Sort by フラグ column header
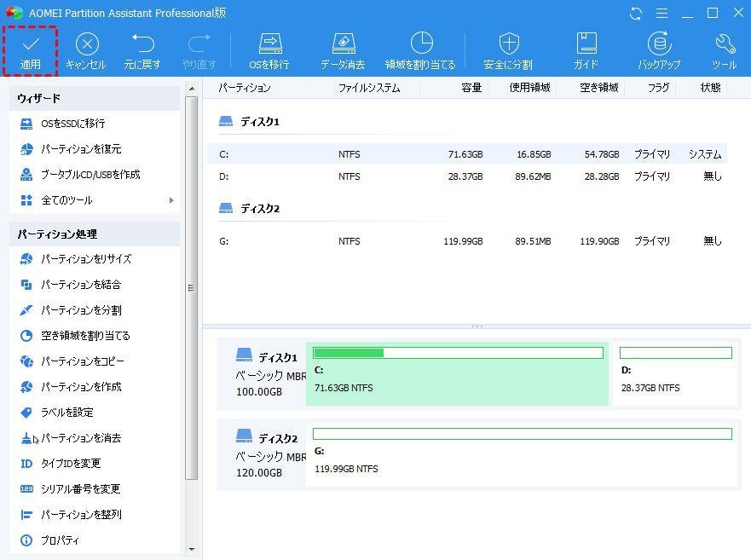 [x=659, y=88]
